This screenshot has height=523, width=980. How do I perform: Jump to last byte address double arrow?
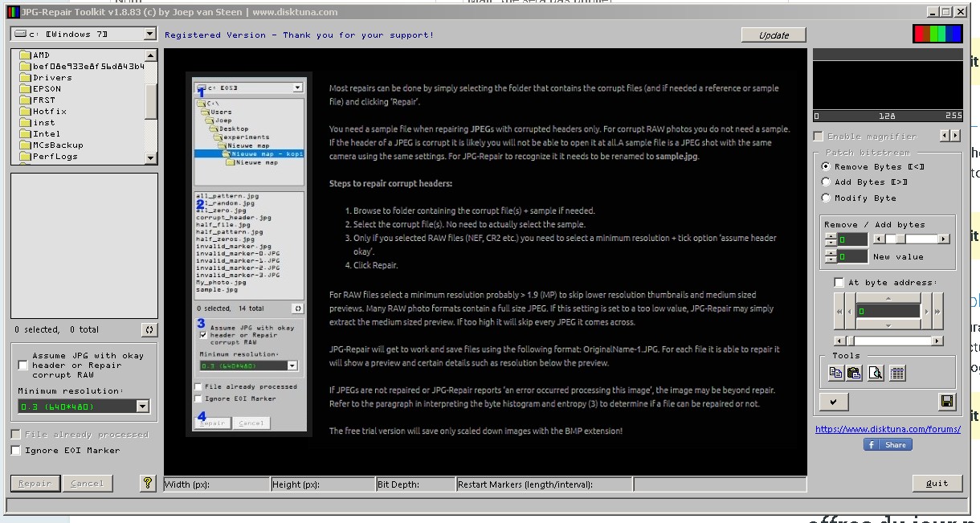click(x=937, y=311)
